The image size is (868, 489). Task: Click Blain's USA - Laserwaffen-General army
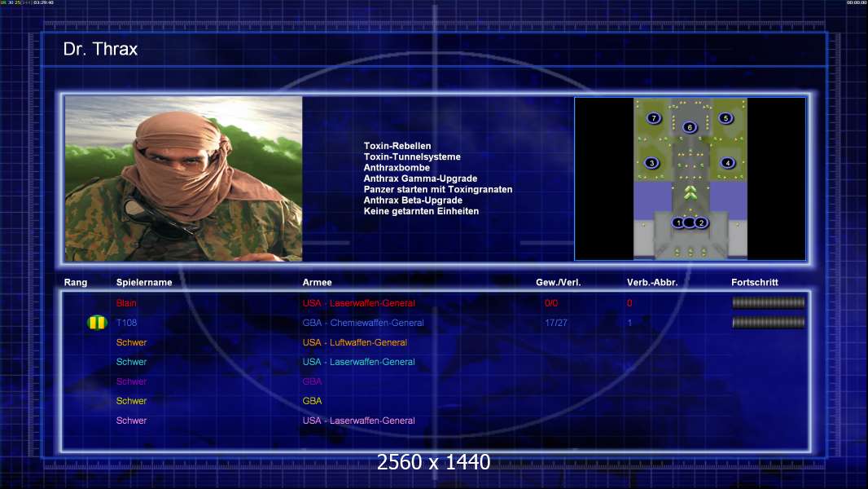coord(359,303)
